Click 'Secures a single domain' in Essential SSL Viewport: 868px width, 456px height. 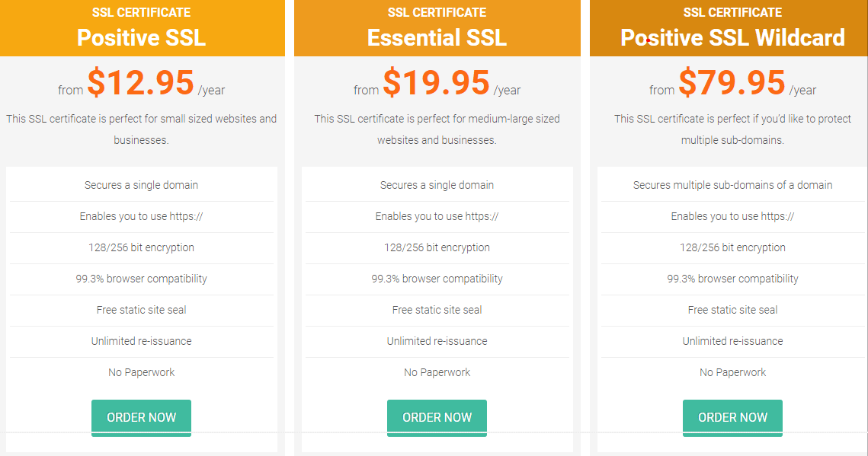[437, 185]
